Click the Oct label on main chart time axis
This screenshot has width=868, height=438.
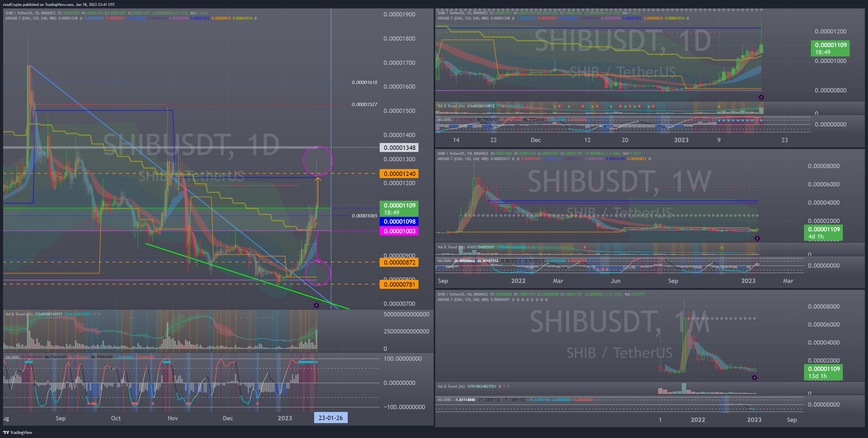[115, 418]
